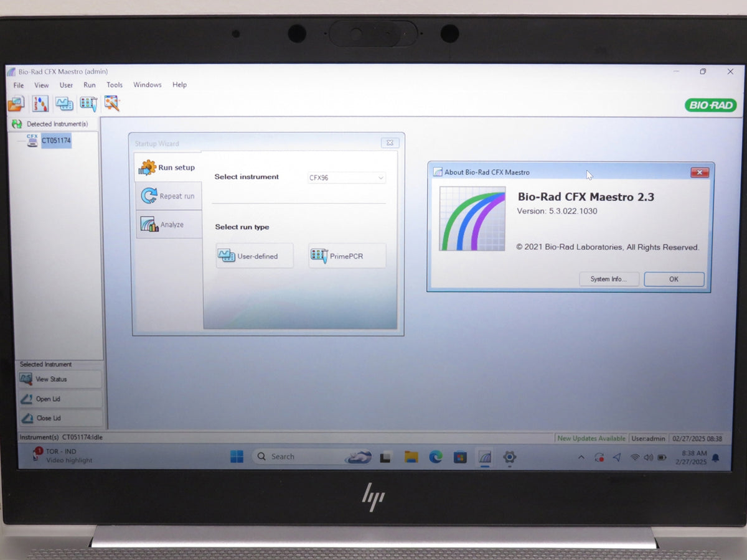This screenshot has height=560, width=747.
Task: Open the taskbar clock showing 8:38 AM
Action: point(691,457)
